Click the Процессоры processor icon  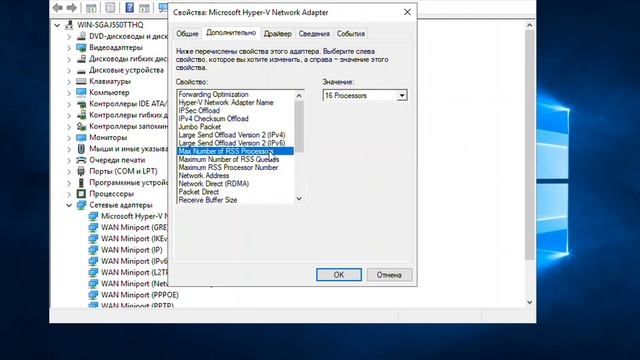81,194
